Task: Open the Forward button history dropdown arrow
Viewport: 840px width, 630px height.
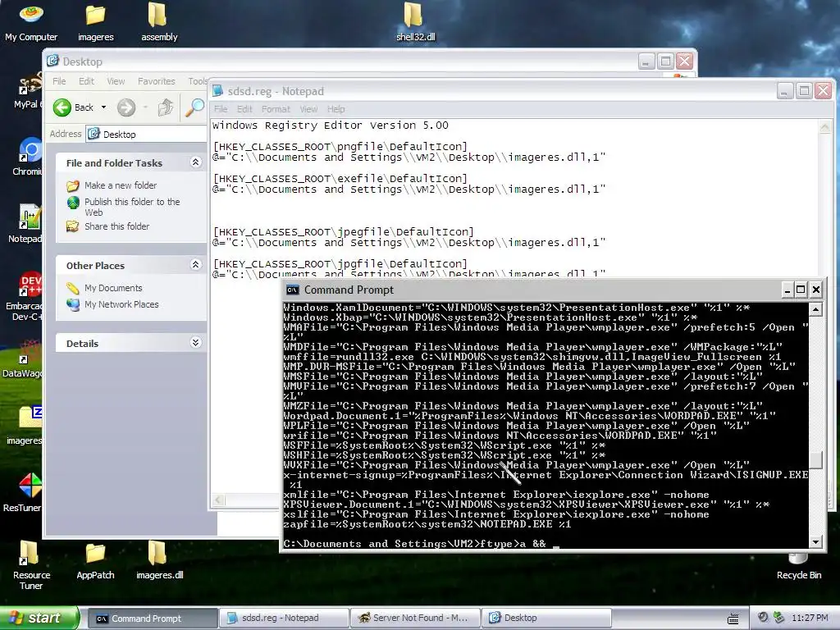Action: click(x=145, y=107)
